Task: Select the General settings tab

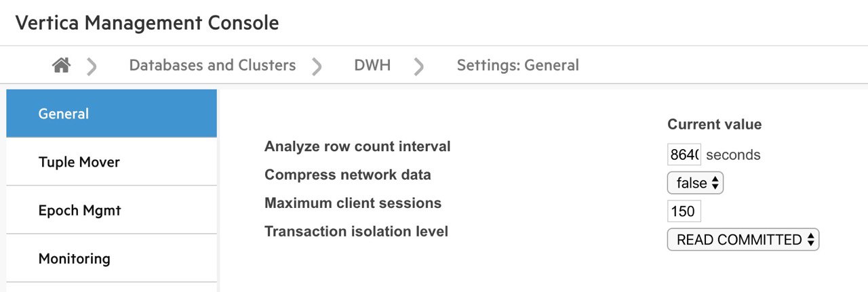Action: [111, 114]
